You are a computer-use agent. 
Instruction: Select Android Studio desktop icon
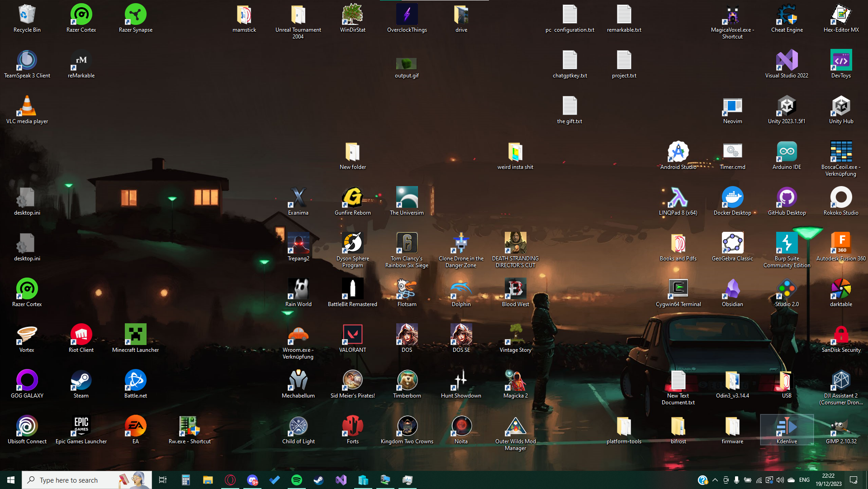(678, 155)
